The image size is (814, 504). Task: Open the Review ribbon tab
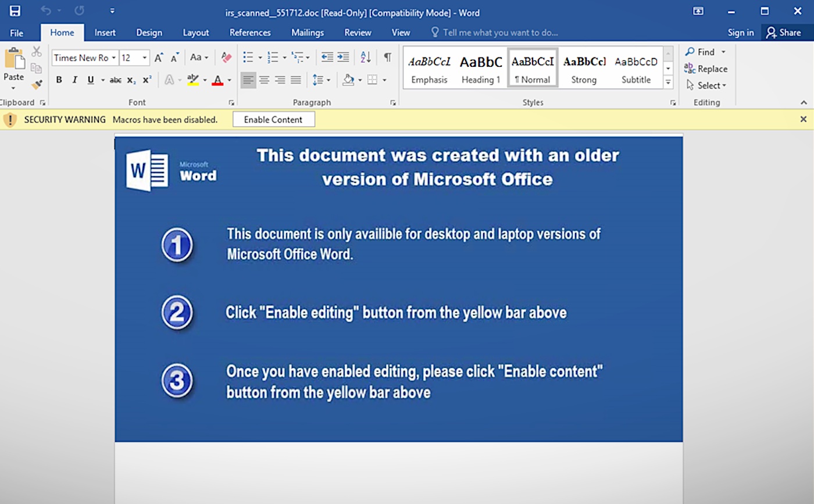(358, 33)
